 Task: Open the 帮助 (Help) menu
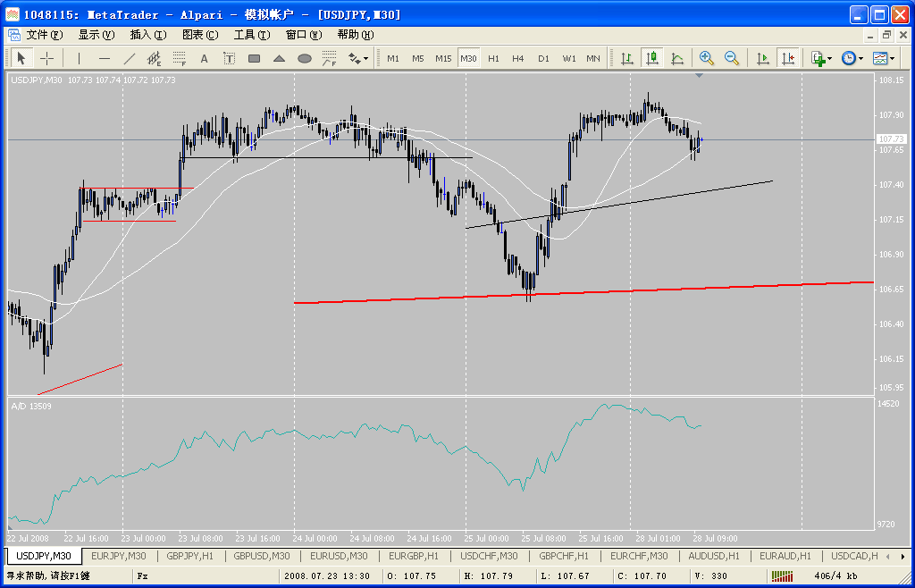pos(356,35)
